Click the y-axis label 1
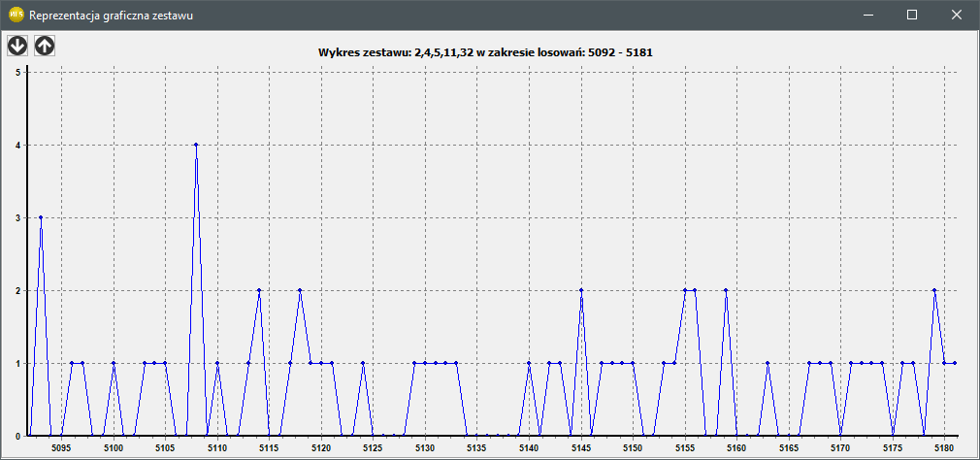The image size is (980, 460). pos(18,363)
